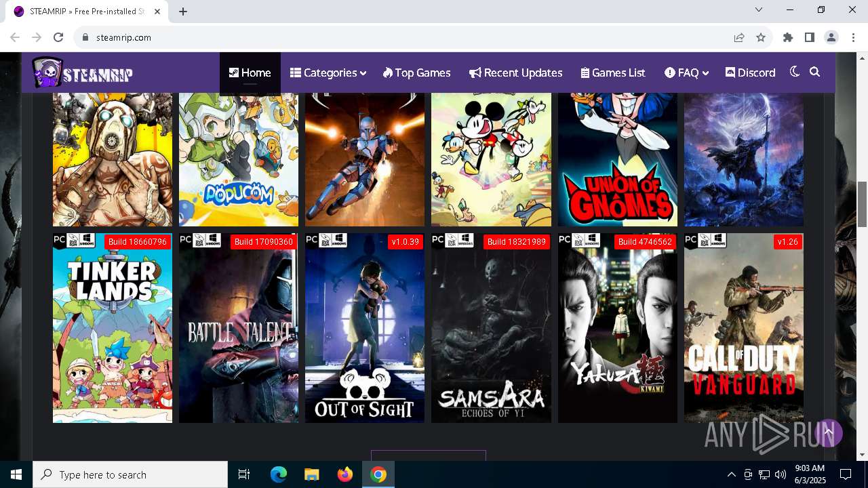
Task: Launch Firefox from taskbar
Action: click(x=345, y=474)
